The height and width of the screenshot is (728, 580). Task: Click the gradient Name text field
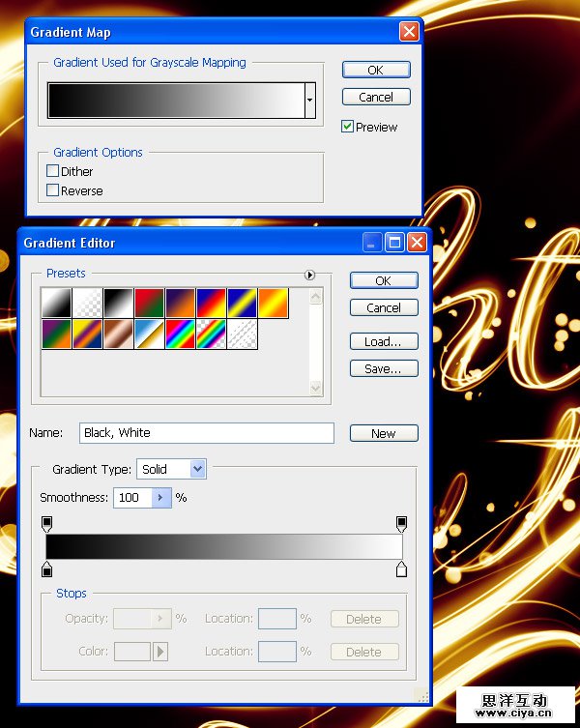click(206, 433)
